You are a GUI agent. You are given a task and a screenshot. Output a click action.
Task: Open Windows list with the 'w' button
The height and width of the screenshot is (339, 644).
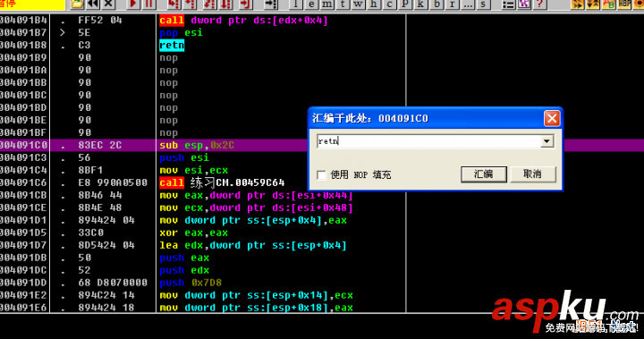pos(358,4)
